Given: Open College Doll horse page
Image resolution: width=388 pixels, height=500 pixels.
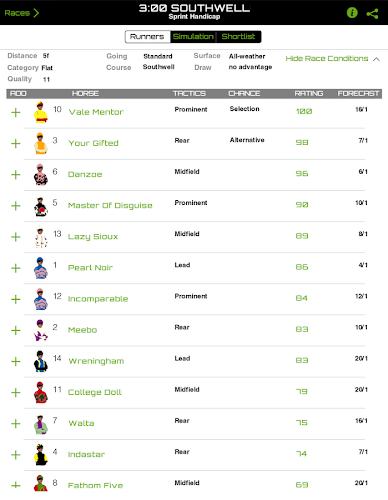Looking at the screenshot, I should pos(94,392).
